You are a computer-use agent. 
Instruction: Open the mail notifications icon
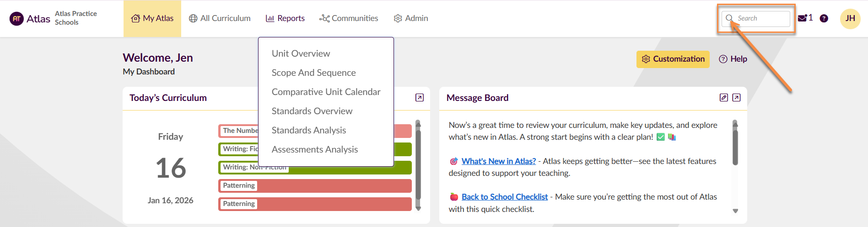[802, 18]
